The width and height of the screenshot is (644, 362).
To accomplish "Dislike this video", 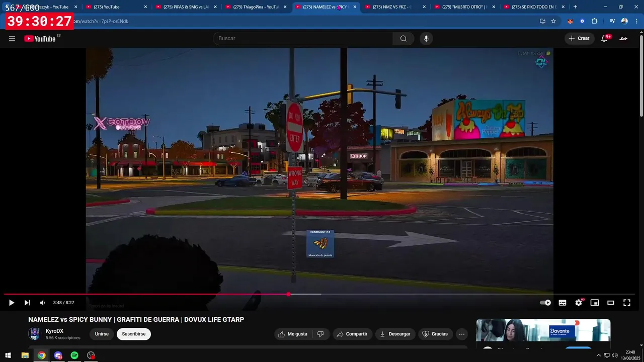I will coord(320,334).
